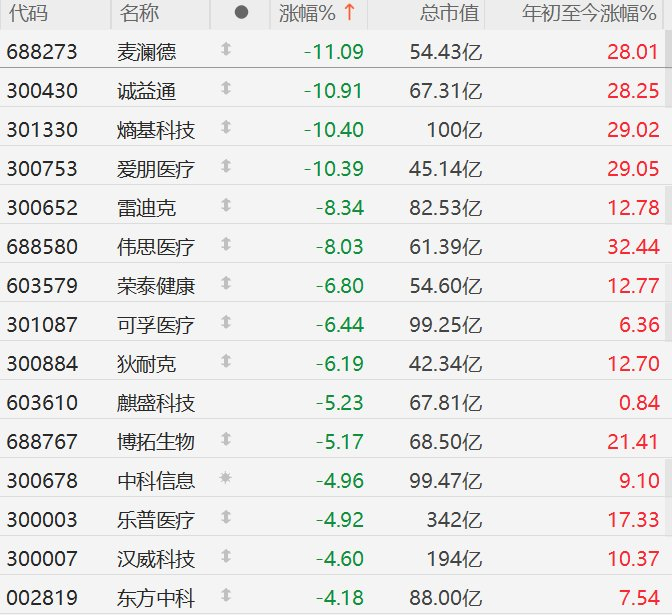Screen dimensions: 672x615
Task: Click market cap 100亿
Action: click(x=455, y=130)
